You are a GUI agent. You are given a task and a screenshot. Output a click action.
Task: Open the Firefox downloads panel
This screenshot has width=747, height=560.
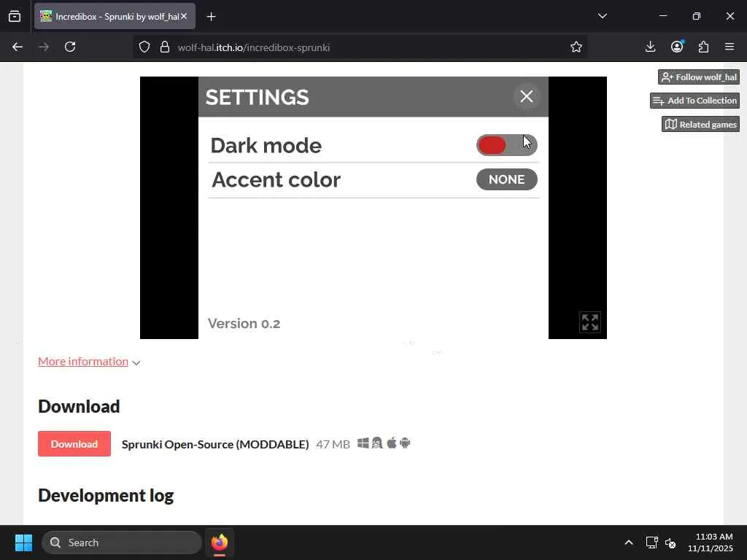(650, 47)
